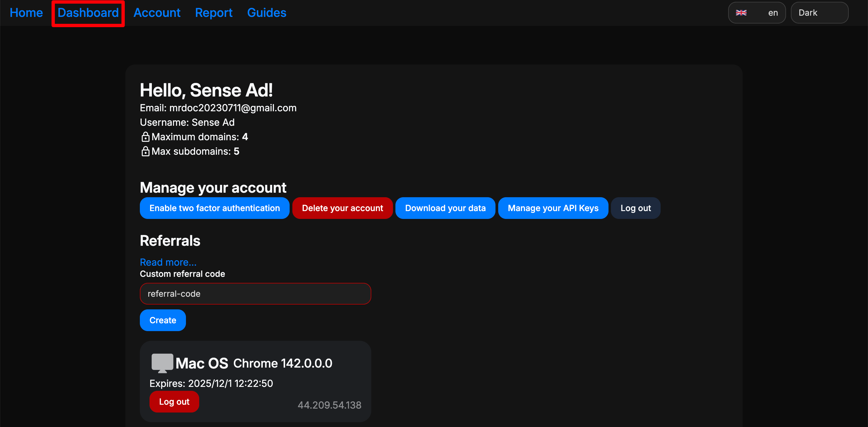Navigate to Guides
Screen dimensions: 868x427
coord(266,13)
